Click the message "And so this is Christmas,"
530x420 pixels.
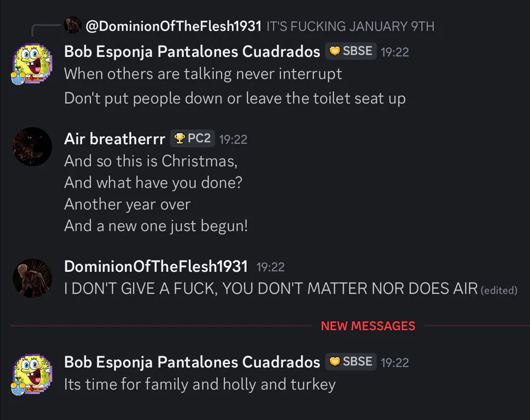pos(151,161)
